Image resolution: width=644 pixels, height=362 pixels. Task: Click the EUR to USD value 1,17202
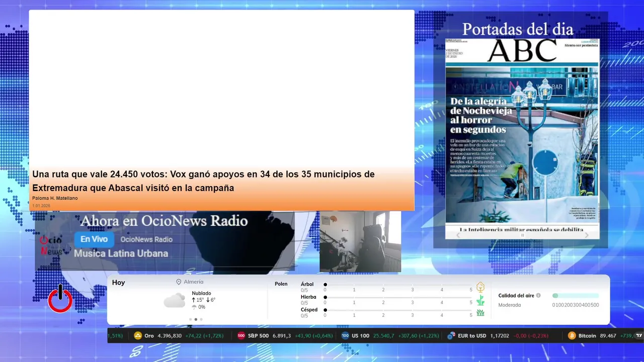click(x=500, y=336)
